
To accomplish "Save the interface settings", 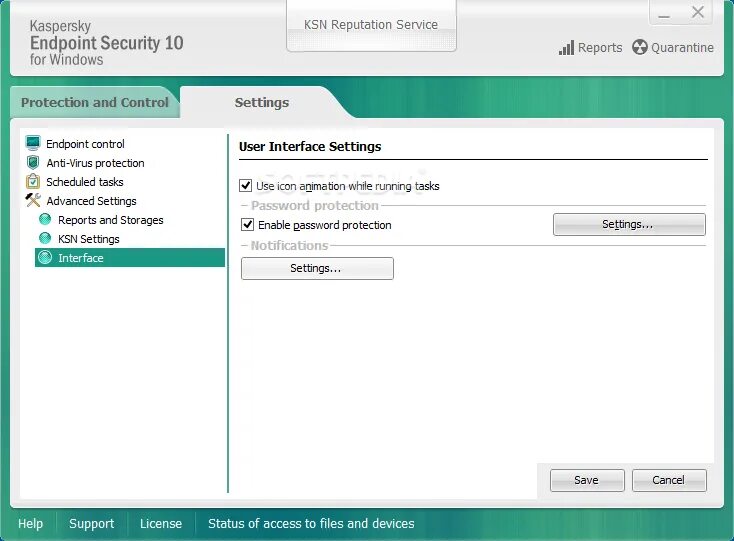I will (587, 480).
